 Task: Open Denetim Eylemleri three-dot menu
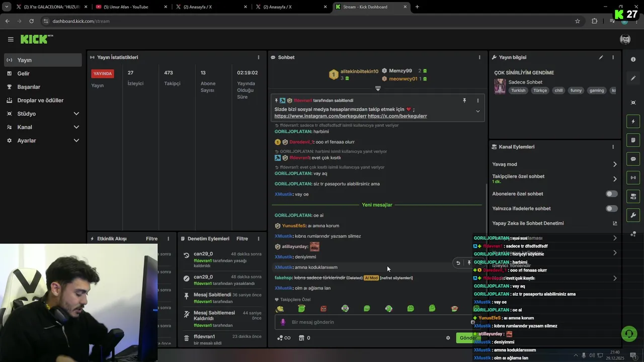(259, 239)
